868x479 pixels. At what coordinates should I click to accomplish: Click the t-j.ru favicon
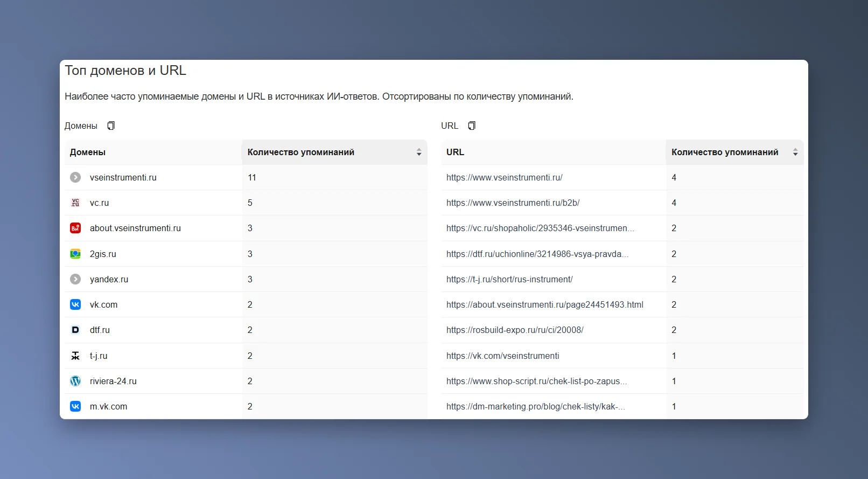click(75, 356)
